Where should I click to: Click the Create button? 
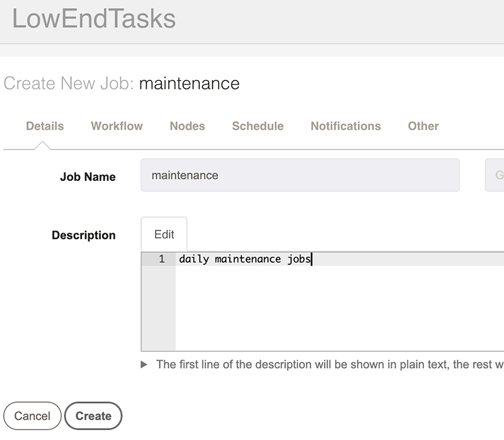pos(93,416)
